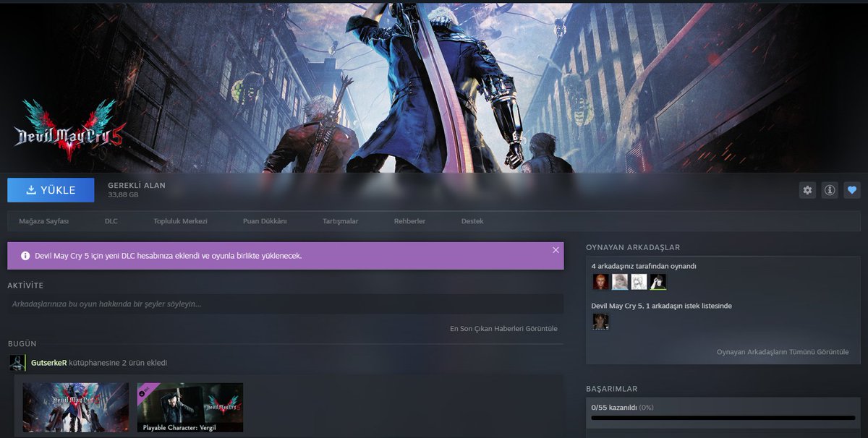This screenshot has height=438, width=868.
Task: Open the Rehberler tab
Action: click(409, 221)
